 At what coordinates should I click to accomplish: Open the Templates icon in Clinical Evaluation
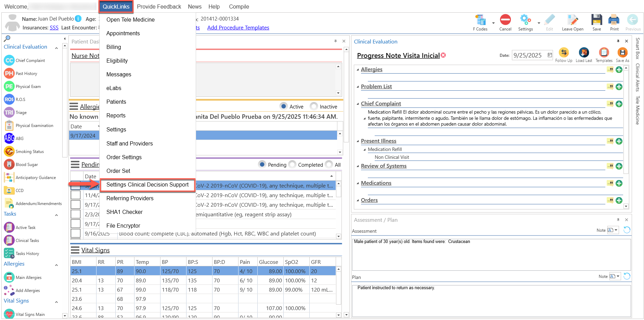604,52
